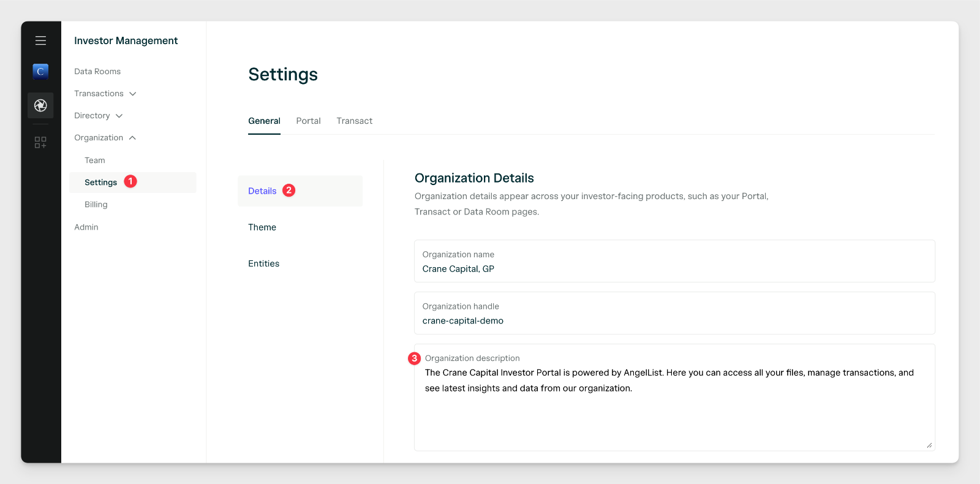Click the Settings page title
Viewport: 980px width, 484px height.
click(283, 74)
